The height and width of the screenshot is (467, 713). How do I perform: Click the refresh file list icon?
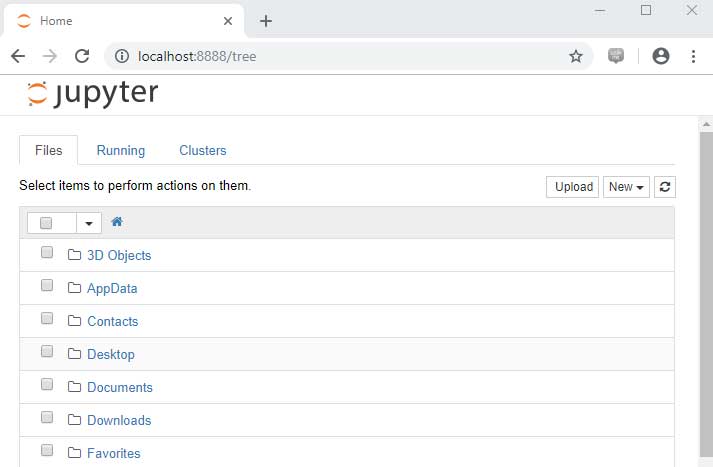coord(664,187)
